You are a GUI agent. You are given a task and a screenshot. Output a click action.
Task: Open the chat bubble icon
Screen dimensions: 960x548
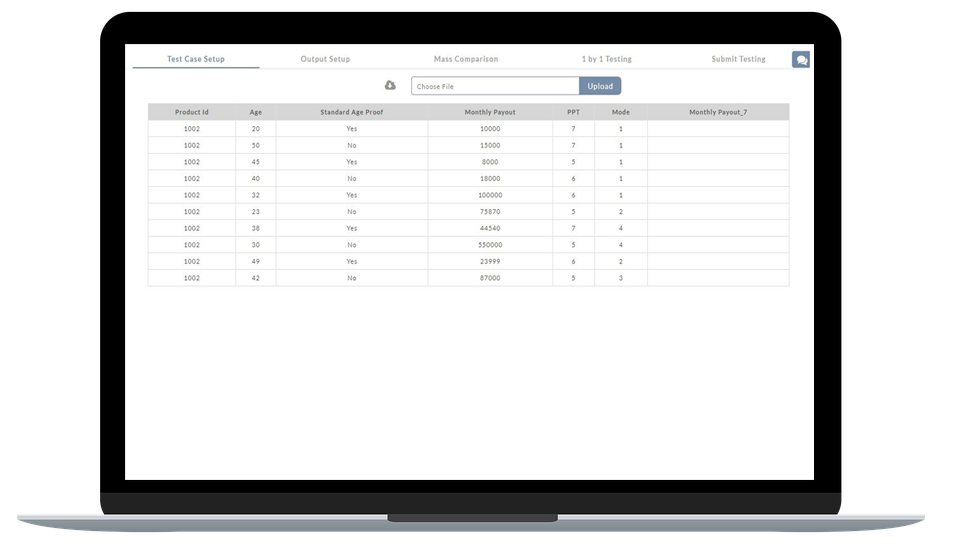click(801, 60)
